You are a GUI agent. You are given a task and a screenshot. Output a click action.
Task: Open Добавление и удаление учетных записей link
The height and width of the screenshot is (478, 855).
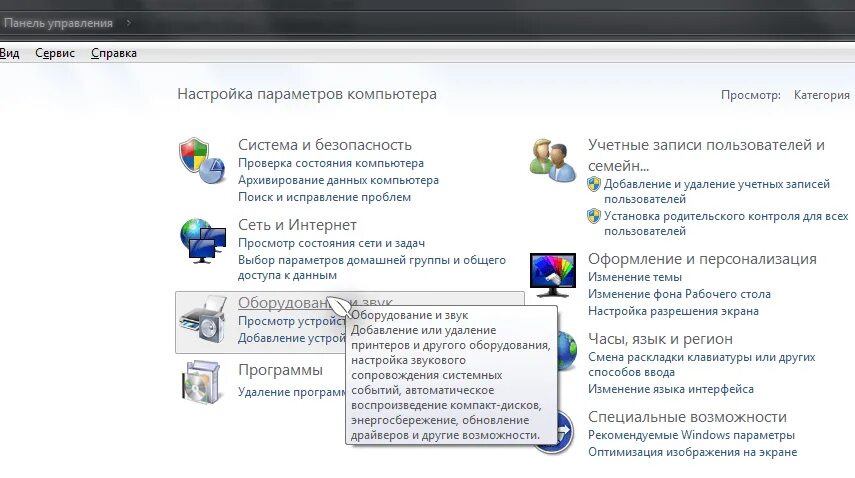point(716,191)
